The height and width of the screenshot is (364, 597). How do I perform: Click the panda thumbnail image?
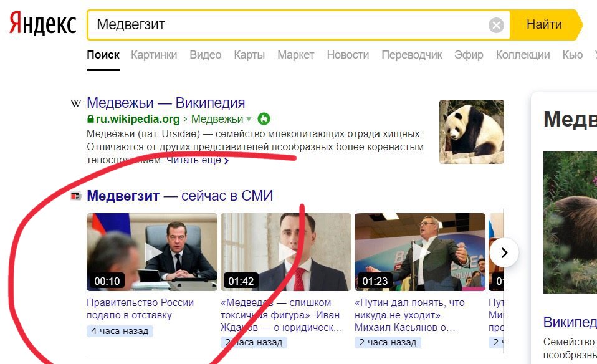[x=471, y=132]
